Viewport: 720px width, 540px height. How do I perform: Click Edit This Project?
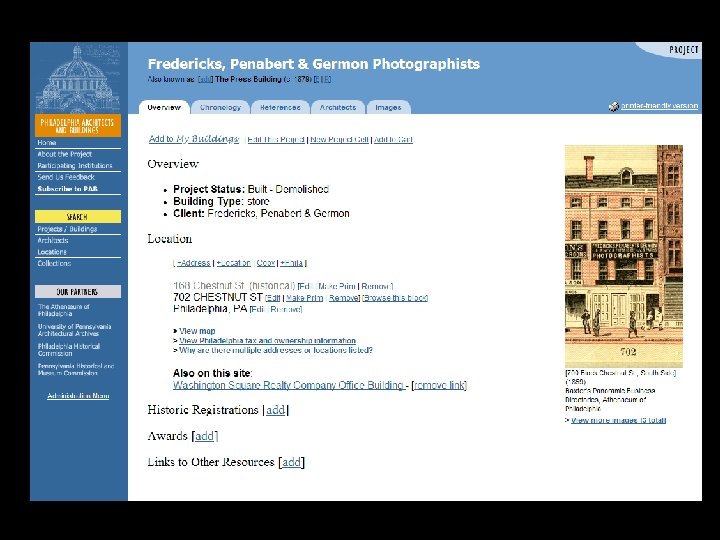[276, 140]
